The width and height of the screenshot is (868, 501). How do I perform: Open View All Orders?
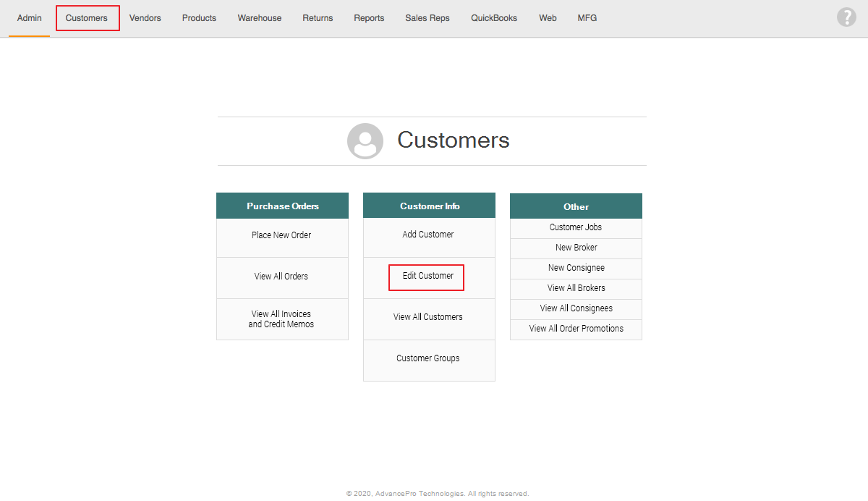coord(281,277)
